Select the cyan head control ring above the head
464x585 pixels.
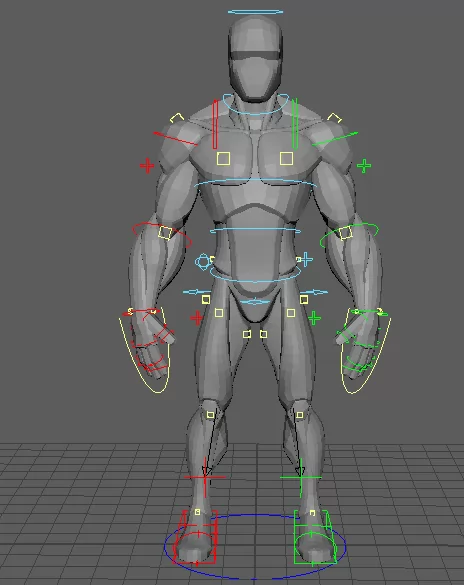click(255, 12)
